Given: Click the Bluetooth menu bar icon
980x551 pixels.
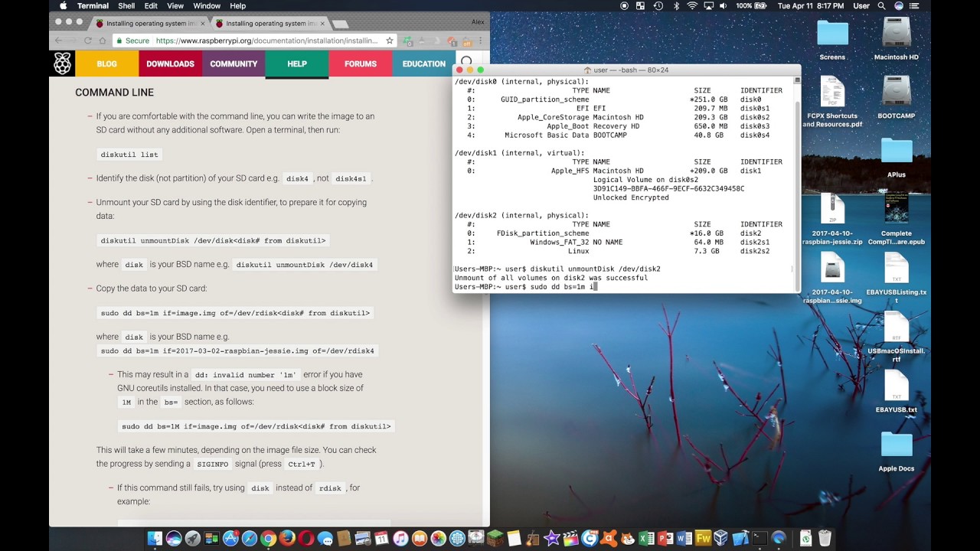Looking at the screenshot, I should tap(676, 6).
